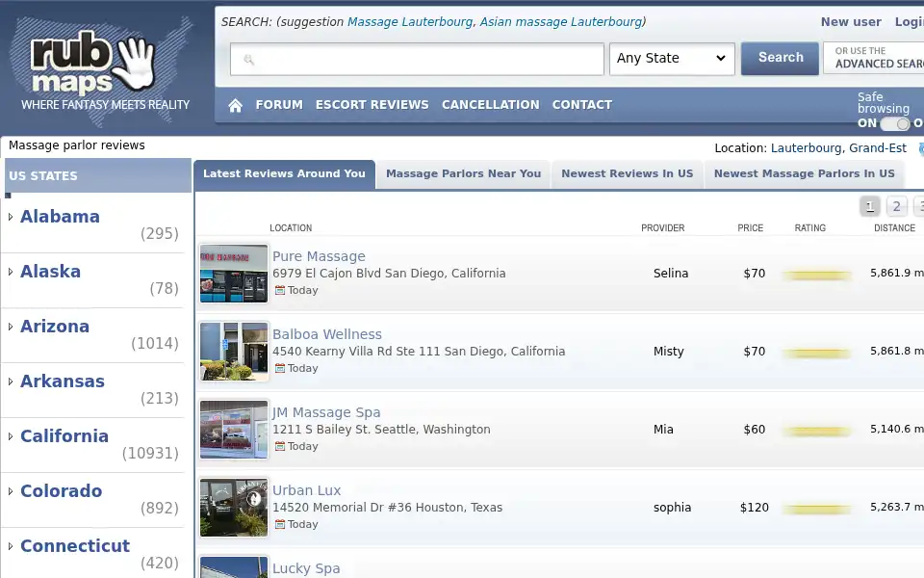Click calendar icon under JM Massage Spa
Image resolution: width=924 pixels, height=578 pixels.
point(280,446)
